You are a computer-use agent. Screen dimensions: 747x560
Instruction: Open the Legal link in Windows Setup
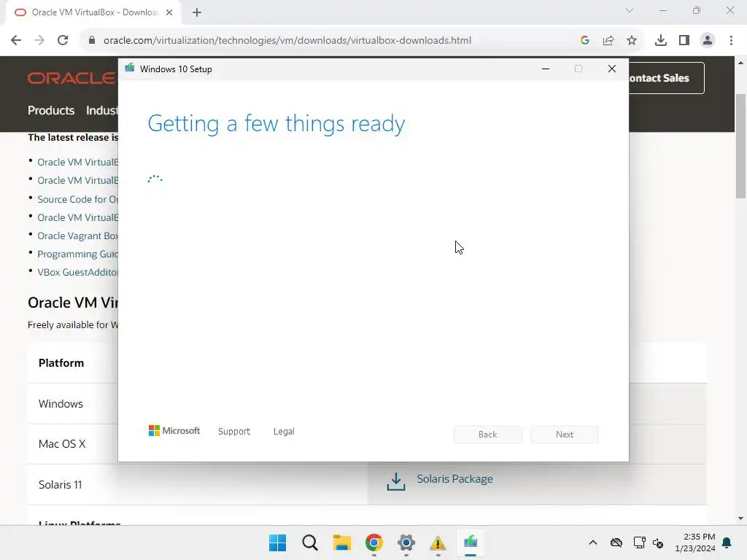coord(284,432)
